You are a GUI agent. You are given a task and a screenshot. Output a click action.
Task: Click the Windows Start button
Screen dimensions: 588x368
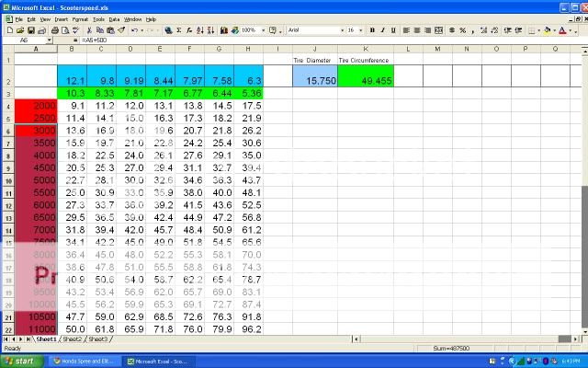(23, 361)
